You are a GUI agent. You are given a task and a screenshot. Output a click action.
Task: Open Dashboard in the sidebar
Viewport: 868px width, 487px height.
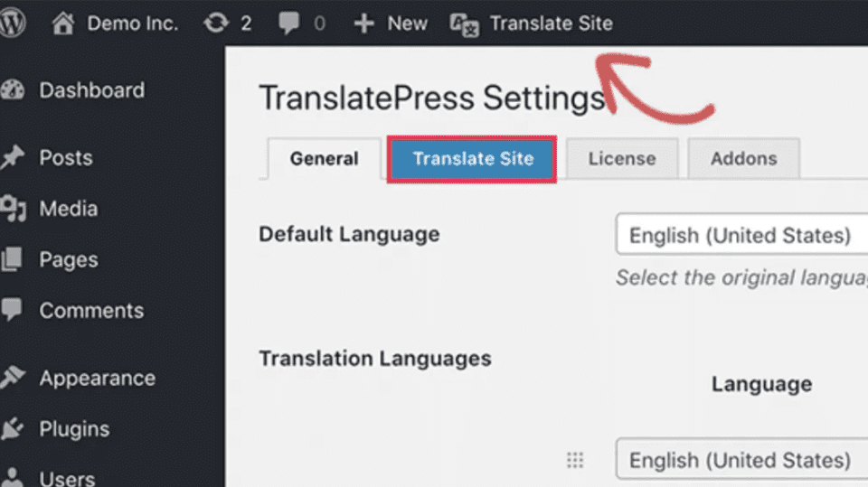click(x=92, y=90)
